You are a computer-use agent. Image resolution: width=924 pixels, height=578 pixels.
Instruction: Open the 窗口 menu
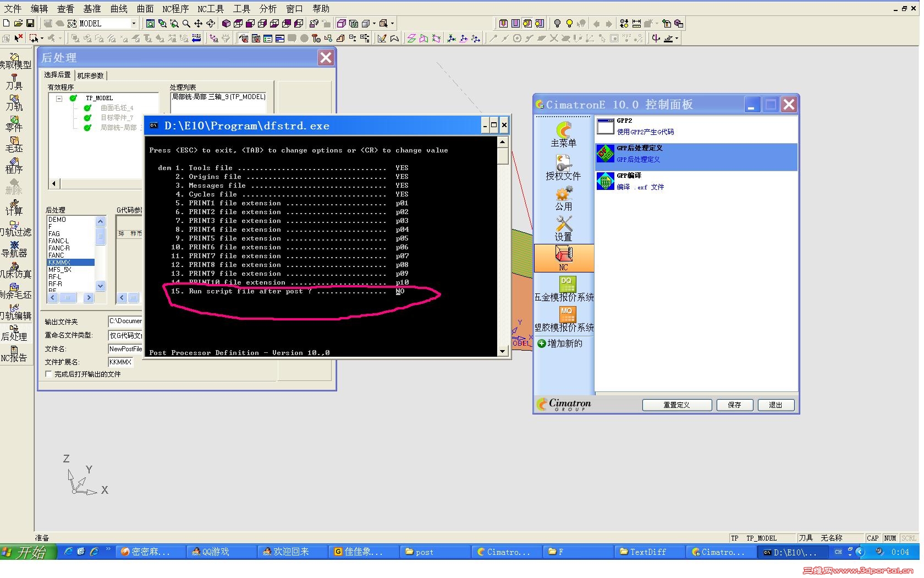point(294,8)
